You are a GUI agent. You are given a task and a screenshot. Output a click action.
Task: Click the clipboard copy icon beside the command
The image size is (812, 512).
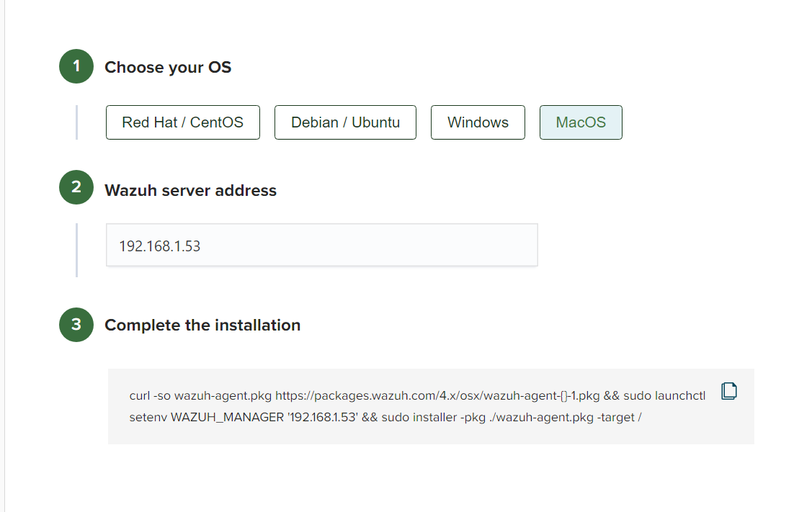coord(728,390)
